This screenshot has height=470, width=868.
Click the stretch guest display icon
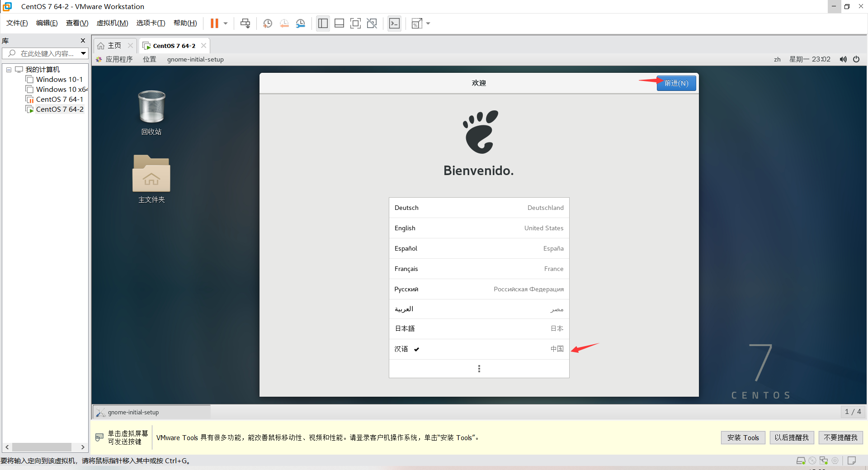[x=417, y=24]
